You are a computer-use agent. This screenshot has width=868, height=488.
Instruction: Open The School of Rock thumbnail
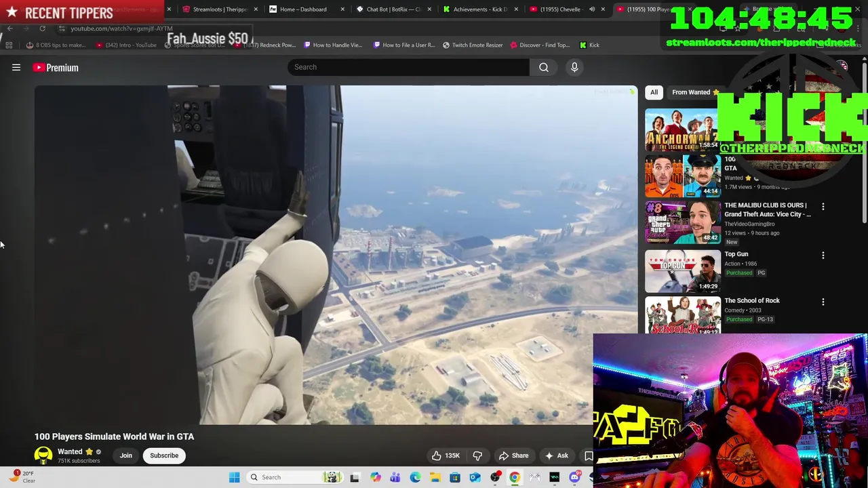coord(682,315)
